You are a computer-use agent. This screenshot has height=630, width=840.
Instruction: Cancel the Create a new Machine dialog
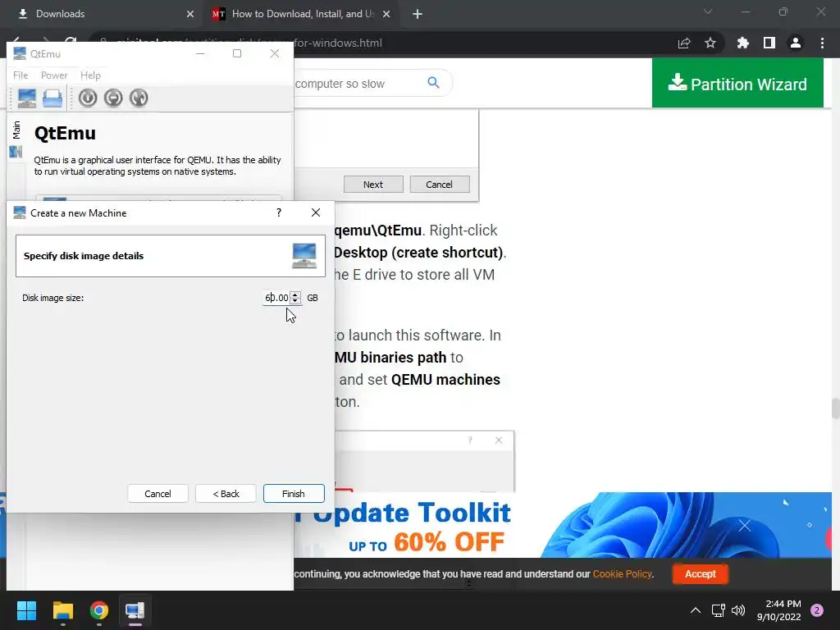(157, 493)
